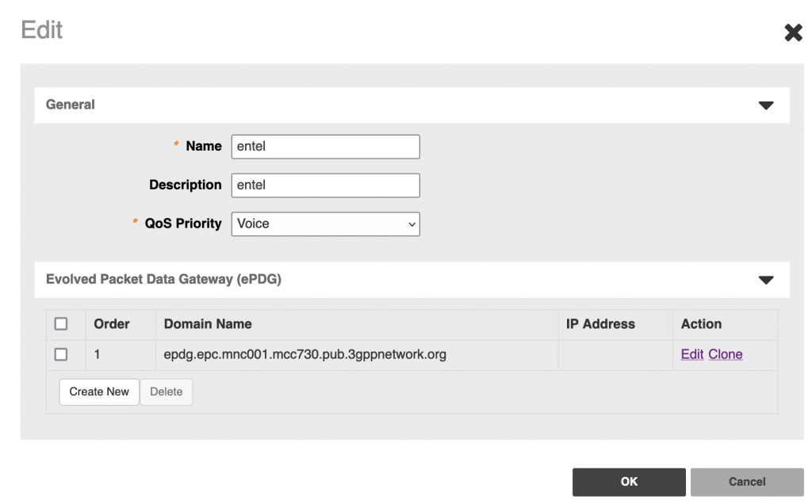812x504 pixels.
Task: Collapse the Evolved Packet Data Gateway section arrow
Action: coord(765,280)
